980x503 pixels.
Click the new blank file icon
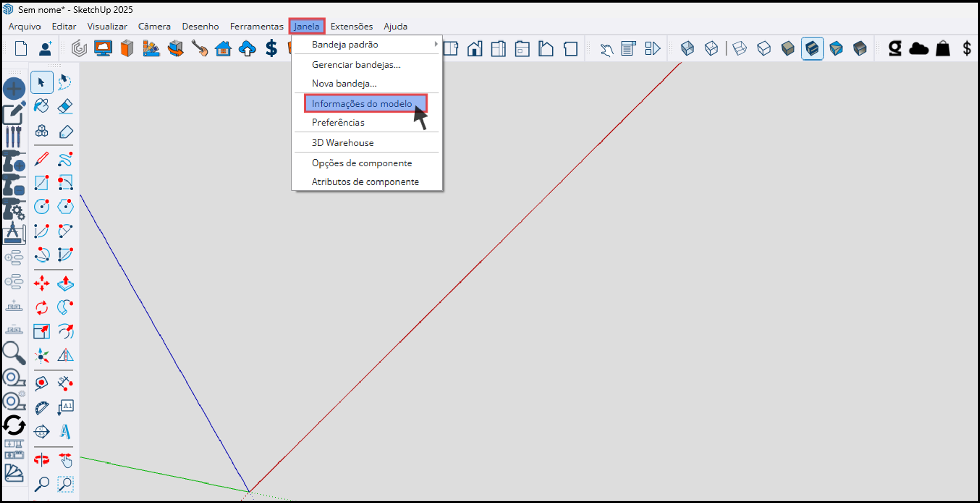pyautogui.click(x=21, y=49)
